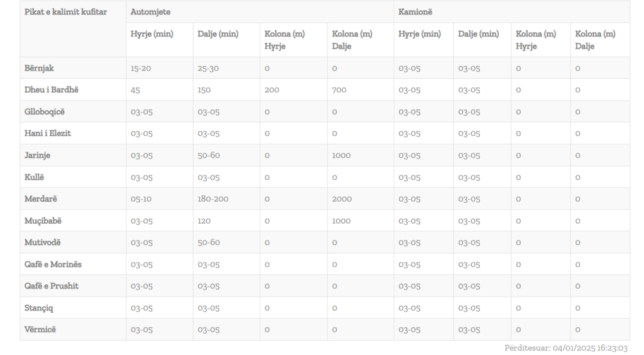This screenshot has width=644, height=355.
Task: Click the 150 exit time for Dheu i Bardhë
Action: pos(204,89)
